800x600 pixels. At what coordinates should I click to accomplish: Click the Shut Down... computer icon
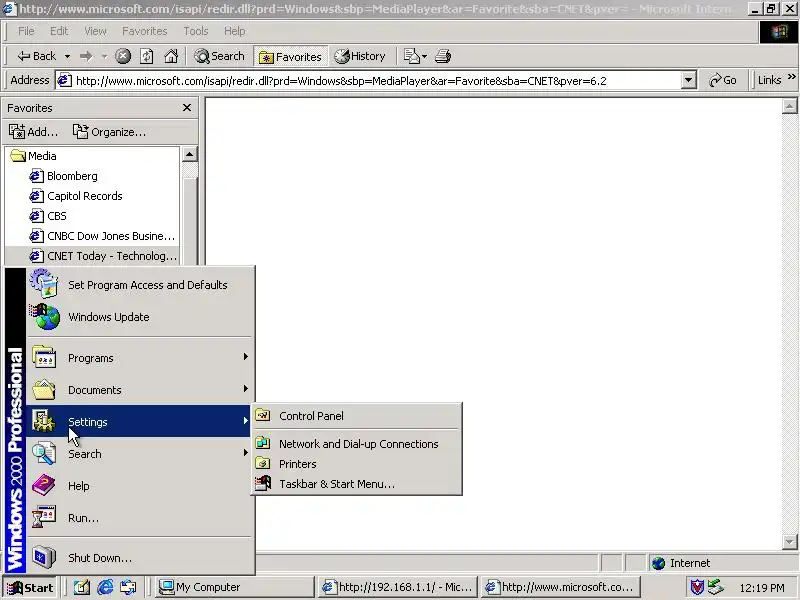pos(44,557)
